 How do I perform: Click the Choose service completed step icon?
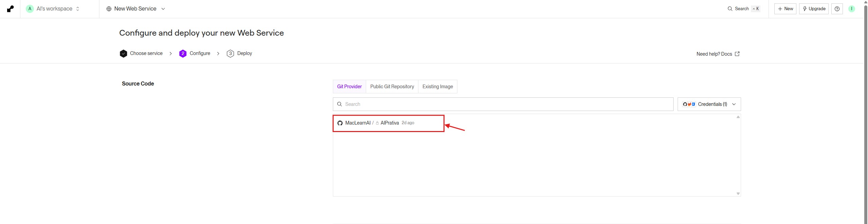pyautogui.click(x=124, y=54)
